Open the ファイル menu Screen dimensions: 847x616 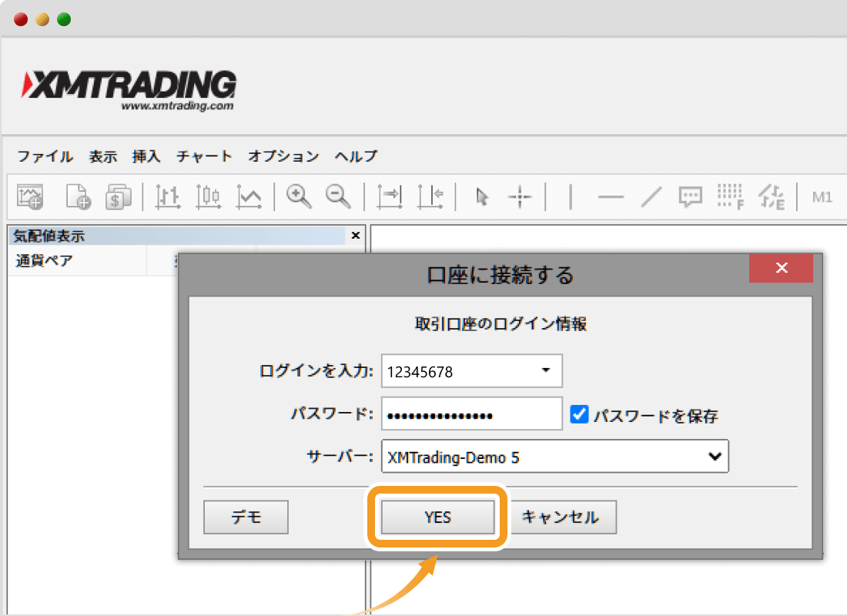pyautogui.click(x=45, y=156)
